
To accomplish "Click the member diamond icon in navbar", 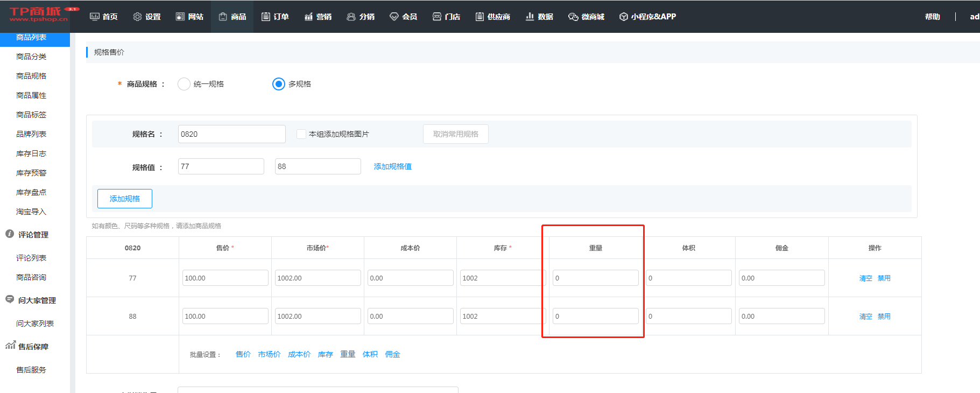I will [x=394, y=17].
